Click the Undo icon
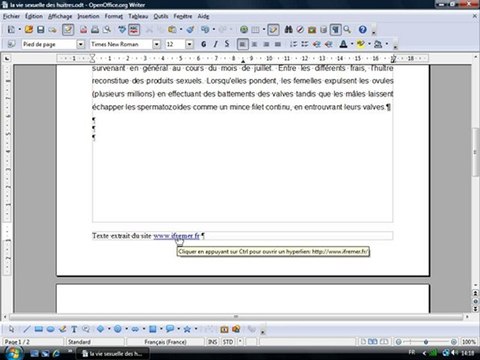 tap(205, 30)
